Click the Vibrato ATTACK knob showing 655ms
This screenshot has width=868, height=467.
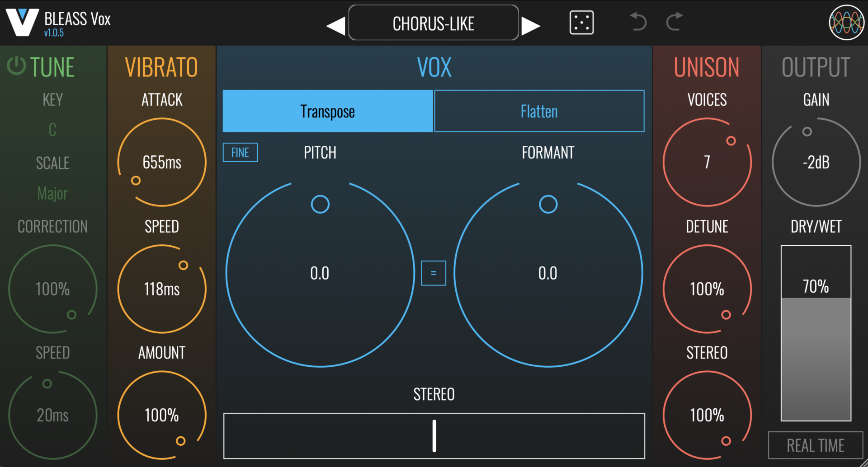coord(162,162)
